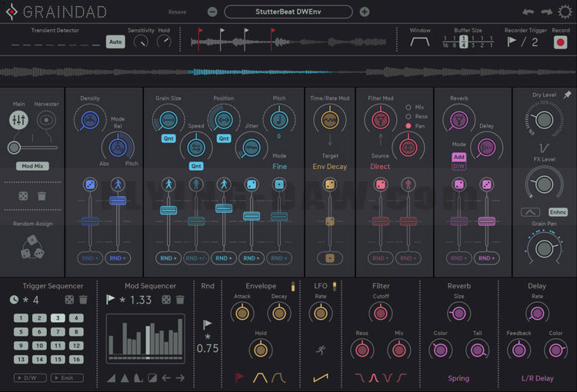
Task: Select buffer size 1/4
Action: (464, 42)
